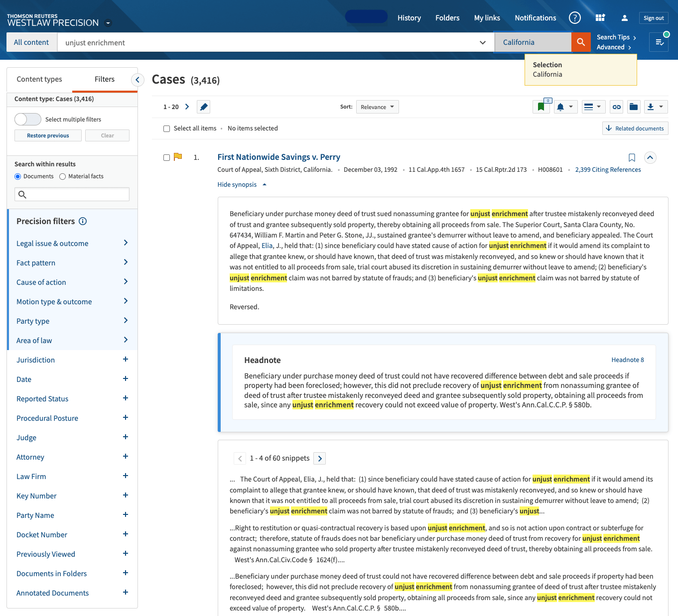Open the First Nationwide Savings v. Perry case

pos(278,157)
